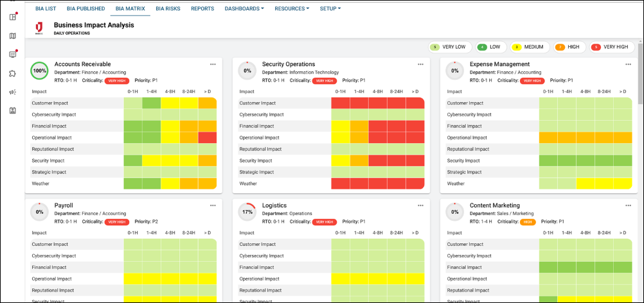
Task: Open the three-dot menu on Security Operations card
Action: (420, 64)
